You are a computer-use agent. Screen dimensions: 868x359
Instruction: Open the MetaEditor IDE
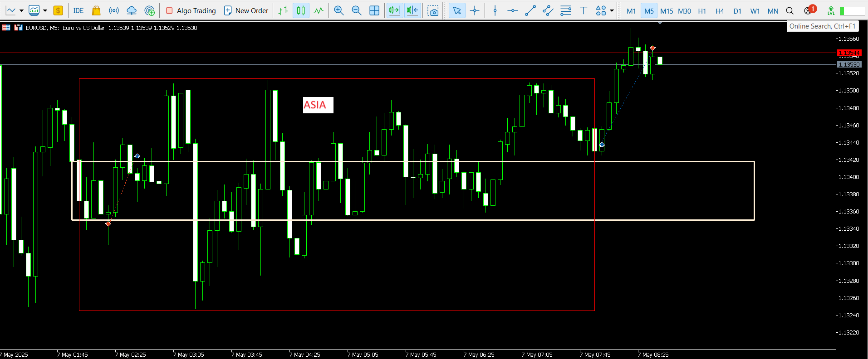tap(78, 10)
